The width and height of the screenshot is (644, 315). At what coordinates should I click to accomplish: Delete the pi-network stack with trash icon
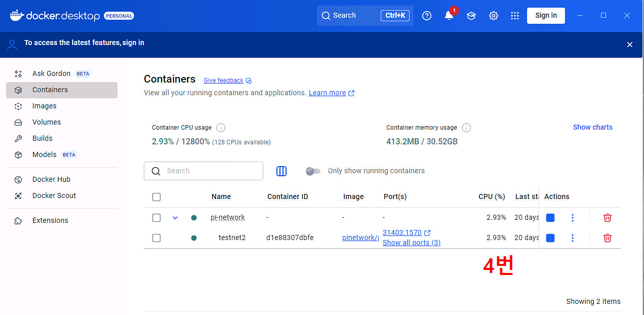pos(607,218)
